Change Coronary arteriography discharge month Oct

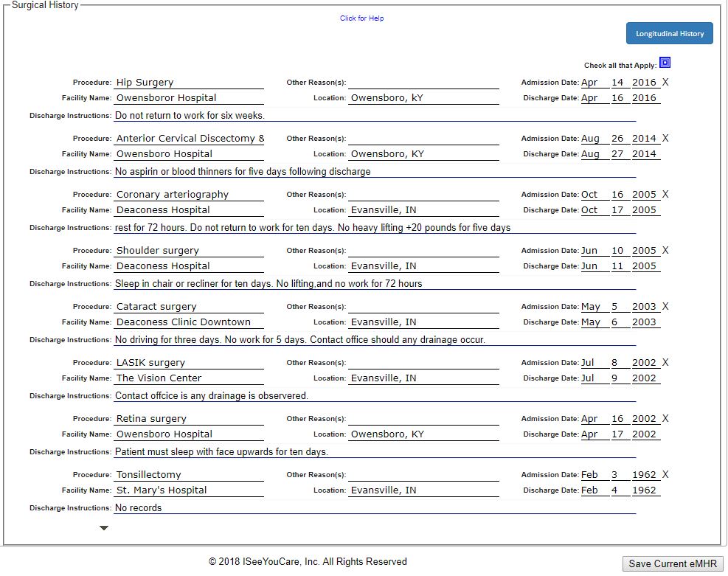tap(594, 209)
